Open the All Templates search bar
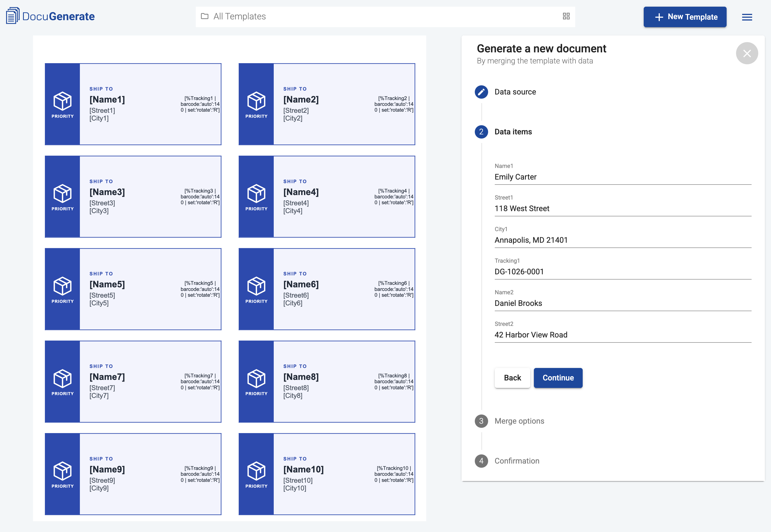771x532 pixels. 385,17
